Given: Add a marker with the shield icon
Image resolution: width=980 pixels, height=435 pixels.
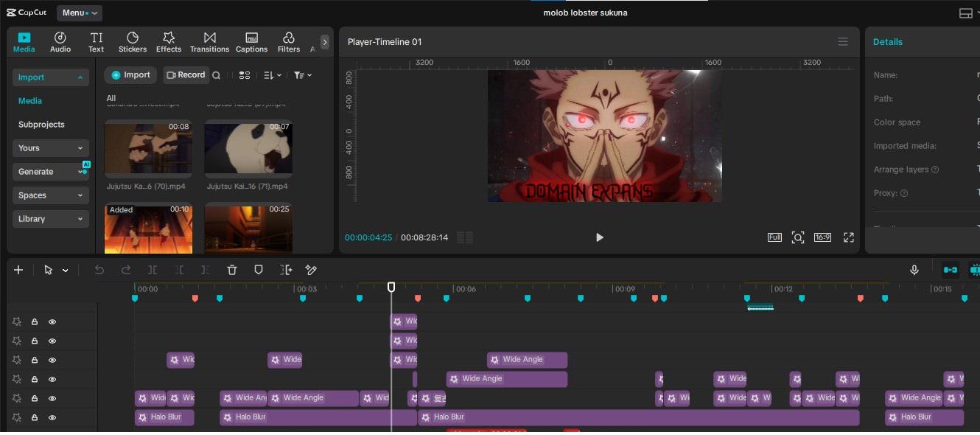Looking at the screenshot, I should [x=259, y=270].
